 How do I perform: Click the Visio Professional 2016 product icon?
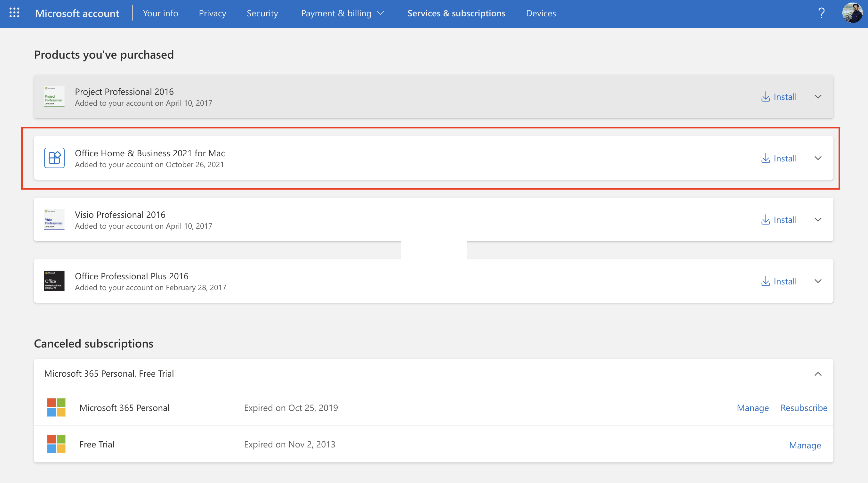pos(54,220)
